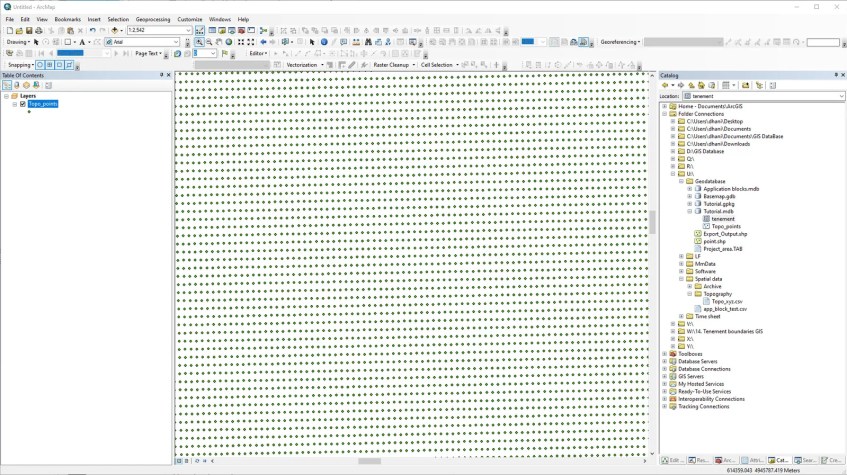Select the Zoom In magnifier tool

199,42
